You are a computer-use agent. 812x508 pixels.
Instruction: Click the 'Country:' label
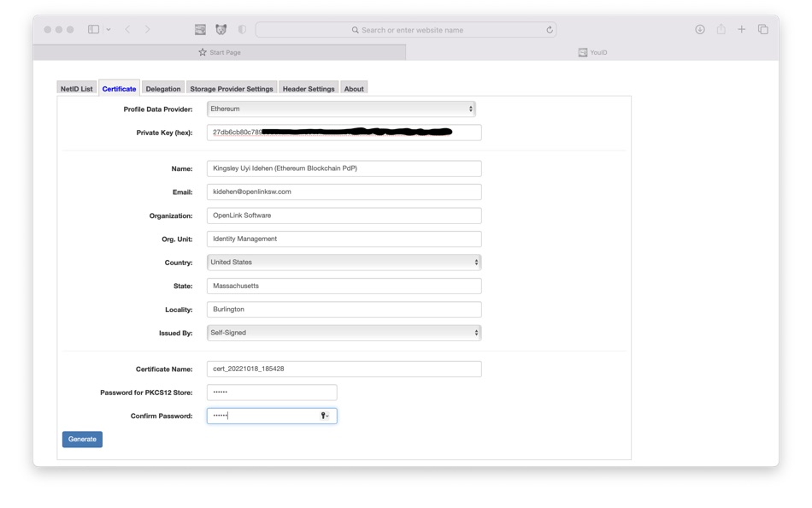[179, 263]
